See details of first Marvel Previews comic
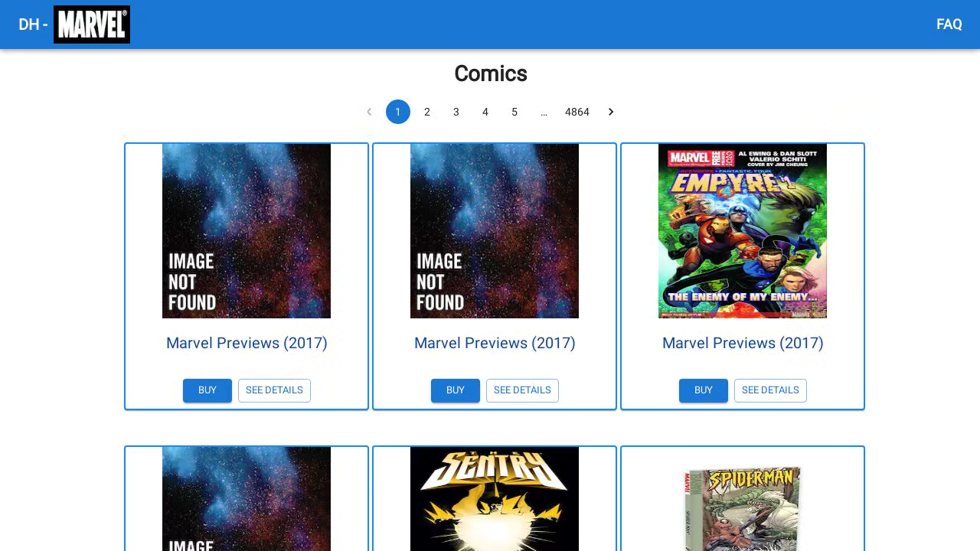This screenshot has width=980, height=551. (x=274, y=390)
